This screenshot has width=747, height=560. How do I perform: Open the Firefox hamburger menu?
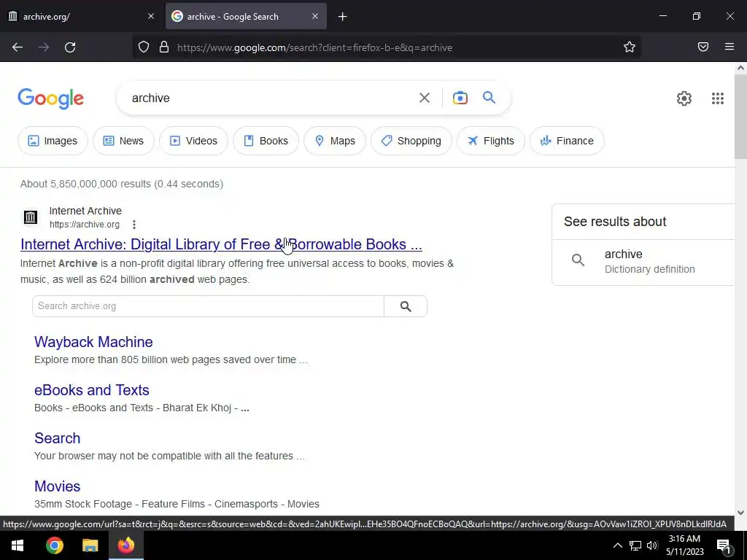pos(729,47)
